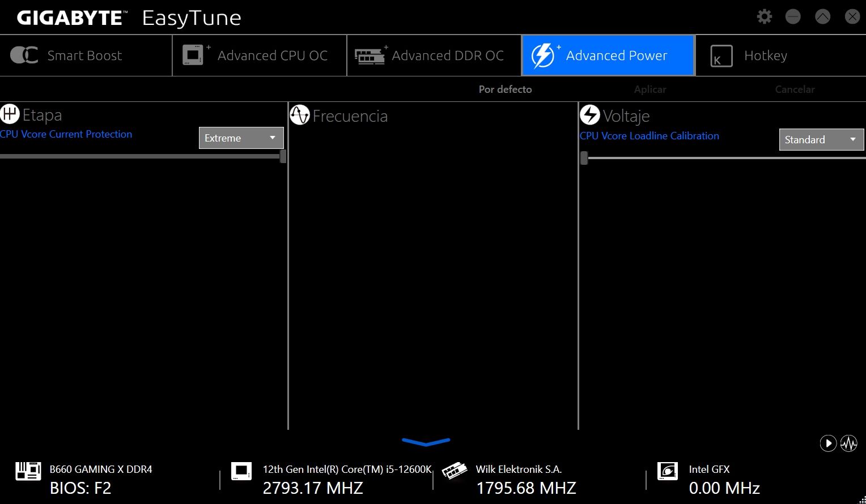Click the Por defecto button

(506, 89)
